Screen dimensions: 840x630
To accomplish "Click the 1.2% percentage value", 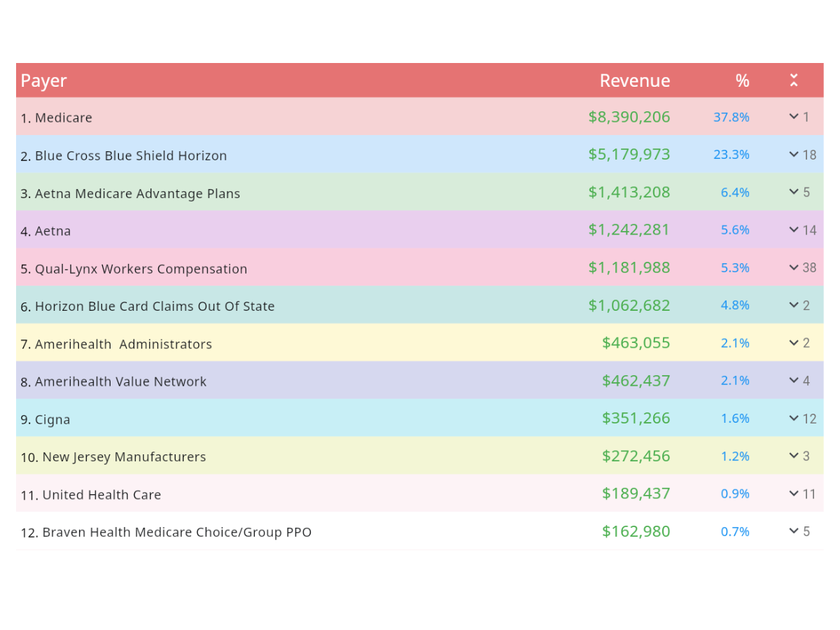I will [x=735, y=456].
